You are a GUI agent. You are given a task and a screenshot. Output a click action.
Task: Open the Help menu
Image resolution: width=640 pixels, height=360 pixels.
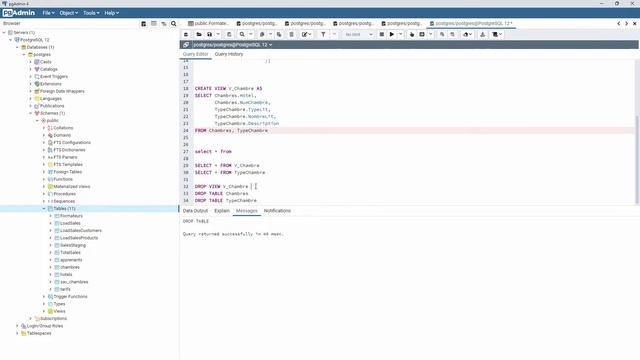click(x=111, y=13)
